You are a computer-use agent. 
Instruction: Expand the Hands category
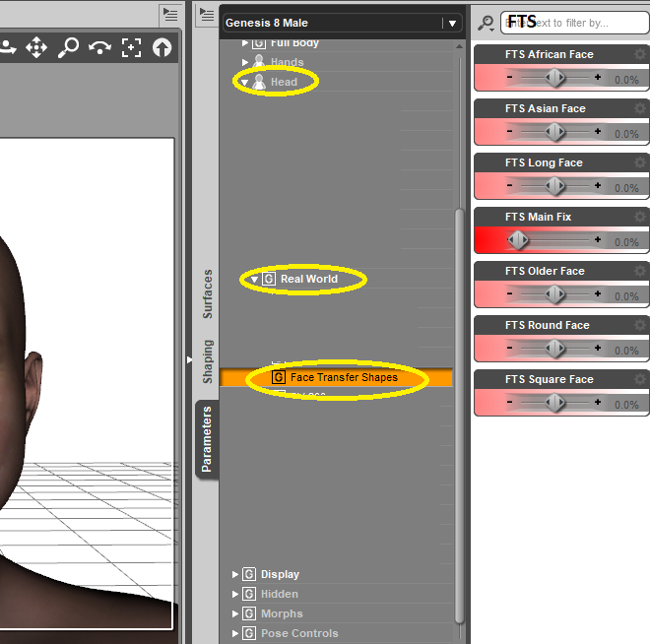coord(244,62)
